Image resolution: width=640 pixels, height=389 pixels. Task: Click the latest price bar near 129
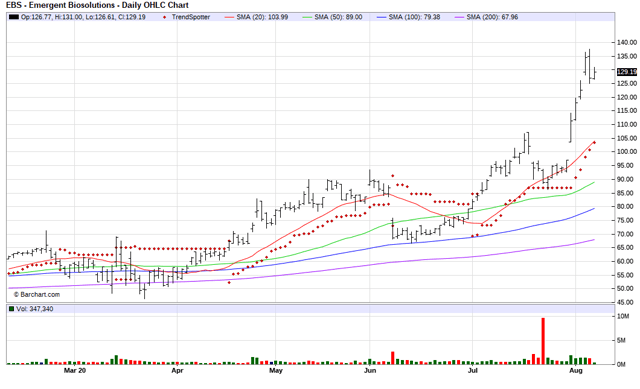pos(594,73)
